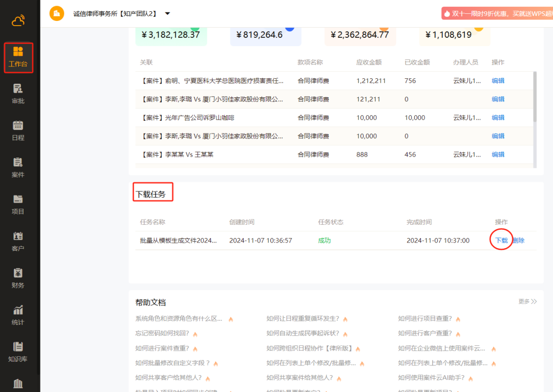Viewport: 553px width, 392px height.
Task: Expand the 诚信律师事务所 team dropdown arrow
Action: 167,13
